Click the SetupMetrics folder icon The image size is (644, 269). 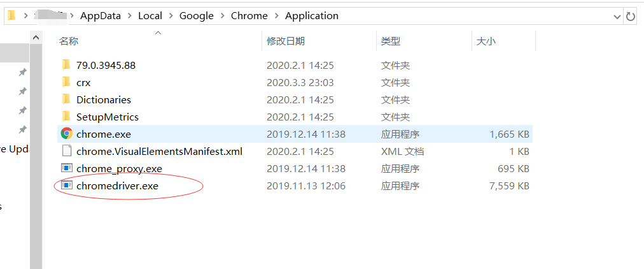(67, 117)
